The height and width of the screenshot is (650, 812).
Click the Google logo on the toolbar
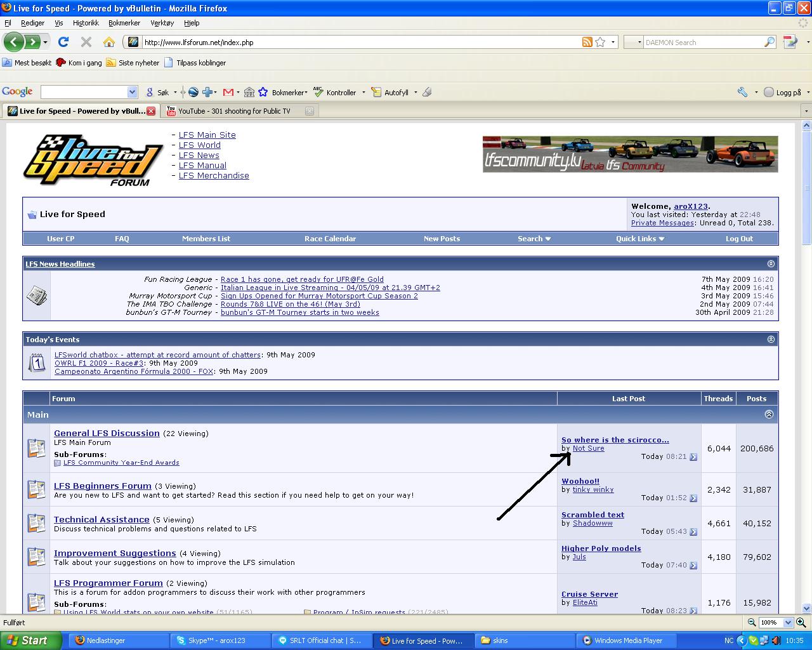click(17, 92)
